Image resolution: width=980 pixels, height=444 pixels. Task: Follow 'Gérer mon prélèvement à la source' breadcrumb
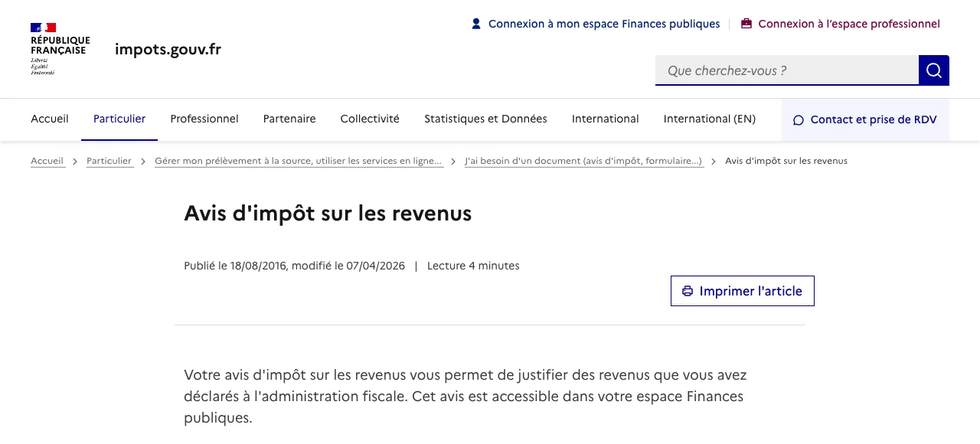[x=299, y=161]
